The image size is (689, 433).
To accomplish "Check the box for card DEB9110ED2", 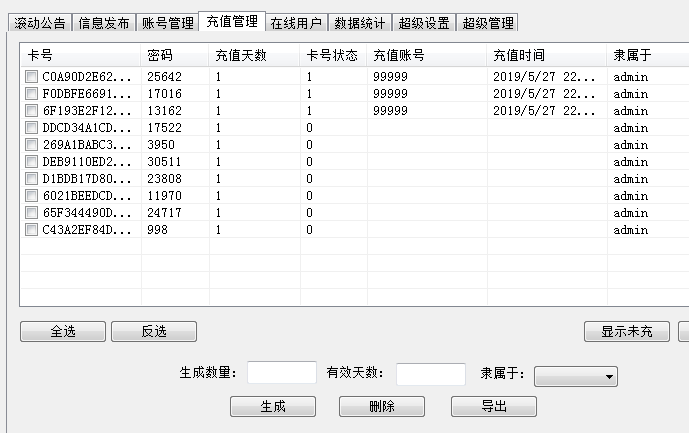I will 31,161.
